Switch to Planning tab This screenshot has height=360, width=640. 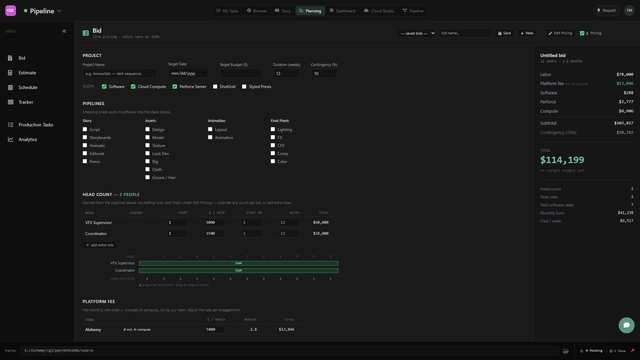[310, 11]
